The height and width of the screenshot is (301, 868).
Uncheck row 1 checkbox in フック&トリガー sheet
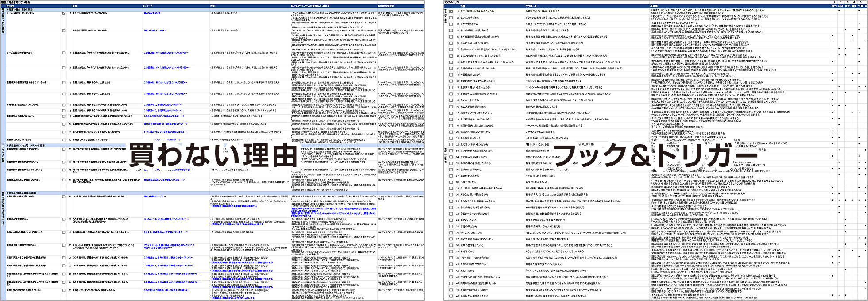pyautogui.click(x=451, y=12)
